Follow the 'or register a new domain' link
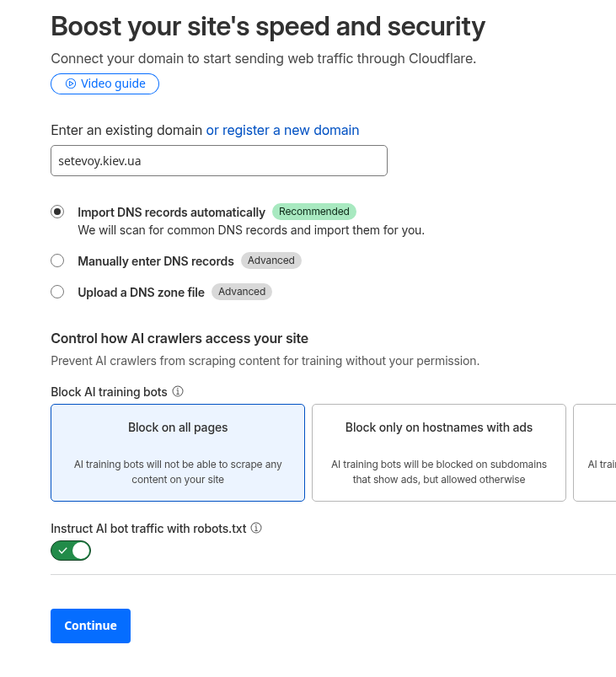This screenshot has height=677, width=616. click(x=282, y=130)
